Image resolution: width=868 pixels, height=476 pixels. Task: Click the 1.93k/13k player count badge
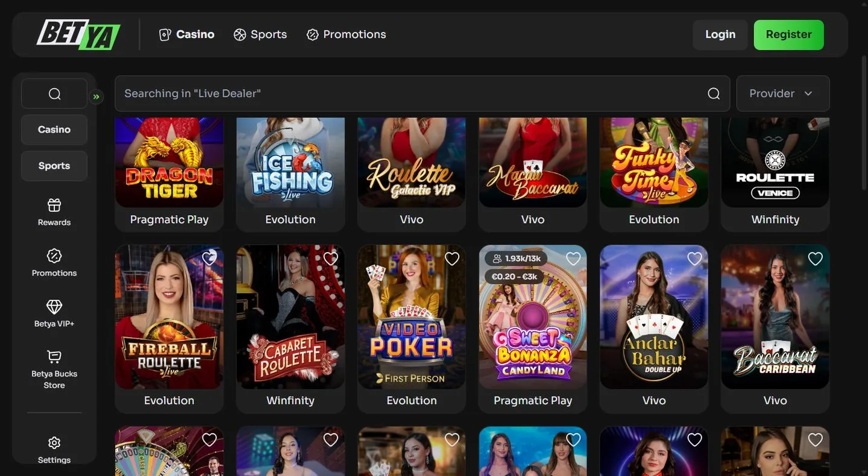516,258
